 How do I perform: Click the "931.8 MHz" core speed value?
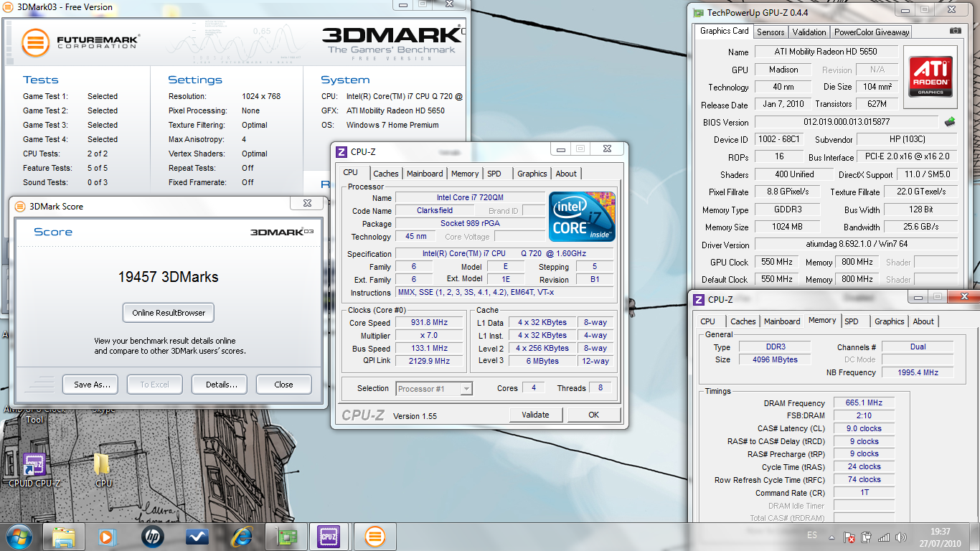pos(429,323)
